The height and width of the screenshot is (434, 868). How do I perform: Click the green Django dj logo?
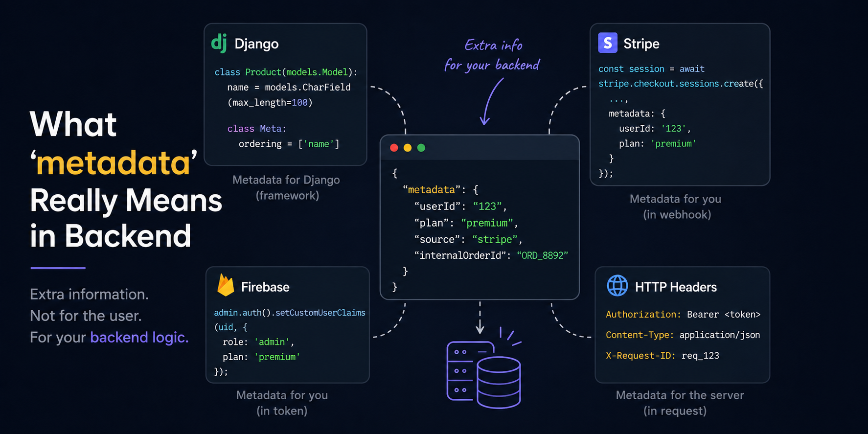[219, 43]
